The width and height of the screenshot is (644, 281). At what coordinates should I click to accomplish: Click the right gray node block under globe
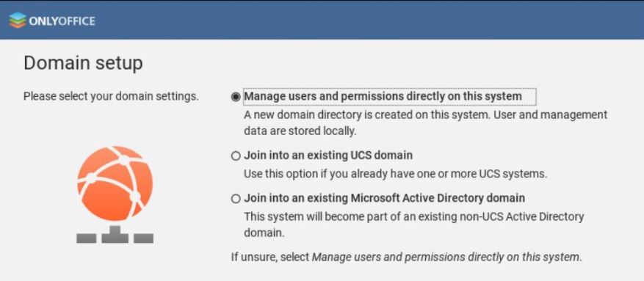click(x=144, y=238)
